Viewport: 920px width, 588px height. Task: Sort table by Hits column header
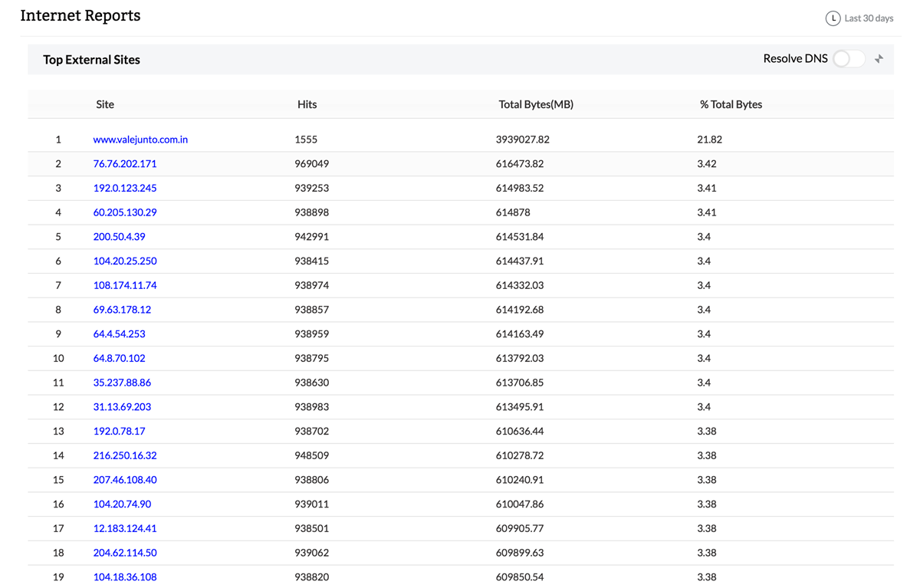pos(307,104)
